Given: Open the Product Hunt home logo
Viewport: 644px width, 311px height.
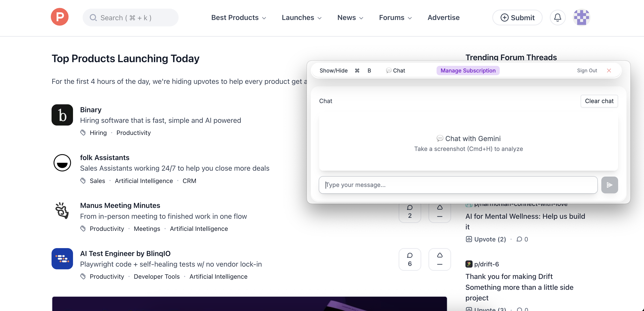Looking at the screenshot, I should click(x=59, y=17).
